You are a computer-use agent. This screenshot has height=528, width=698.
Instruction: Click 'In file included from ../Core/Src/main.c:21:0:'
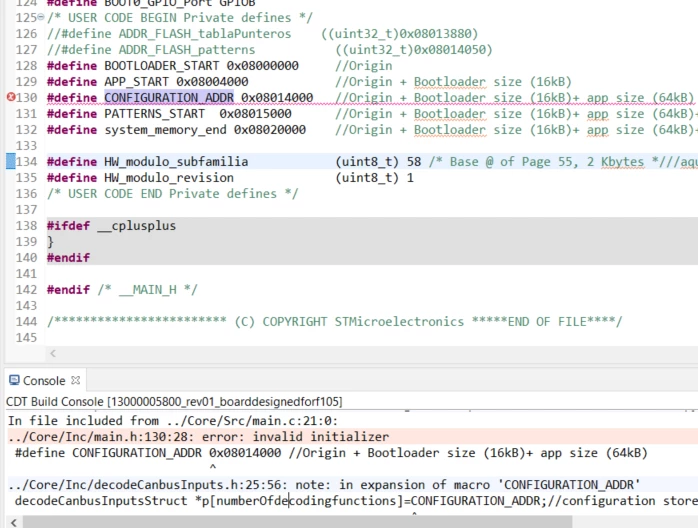pyautogui.click(x=173, y=421)
